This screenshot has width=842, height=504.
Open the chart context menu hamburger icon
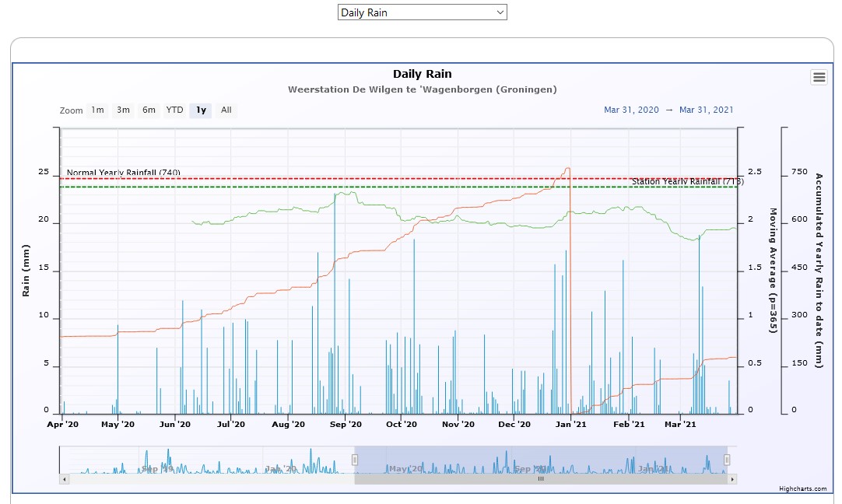[x=819, y=76]
